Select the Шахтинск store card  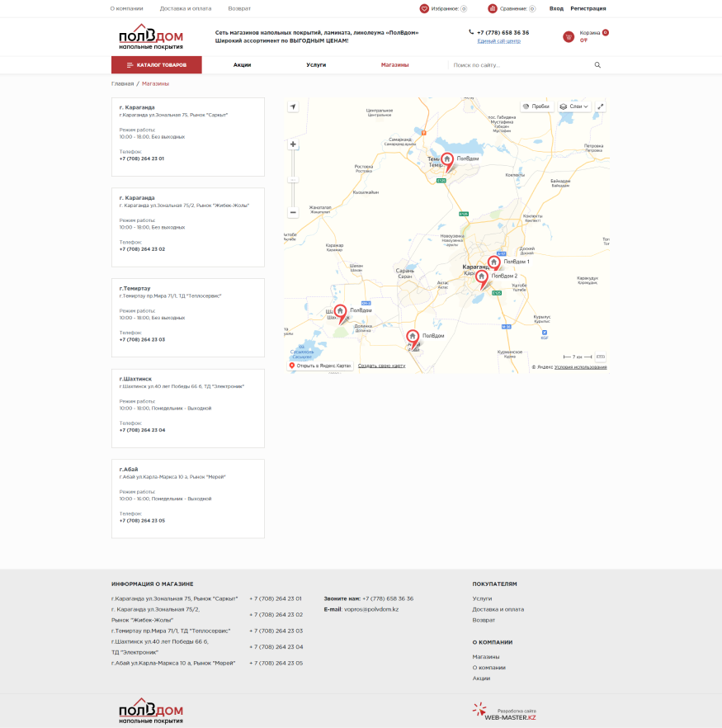tap(188, 409)
